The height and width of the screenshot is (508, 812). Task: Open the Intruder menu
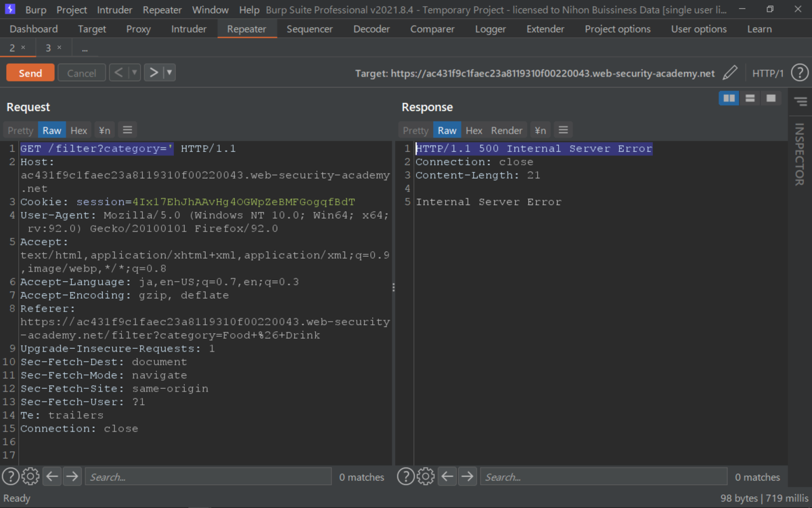[115, 10]
